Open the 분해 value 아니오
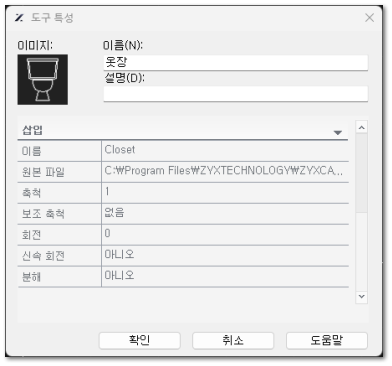The height and width of the screenshot is (366, 392). tap(225, 276)
